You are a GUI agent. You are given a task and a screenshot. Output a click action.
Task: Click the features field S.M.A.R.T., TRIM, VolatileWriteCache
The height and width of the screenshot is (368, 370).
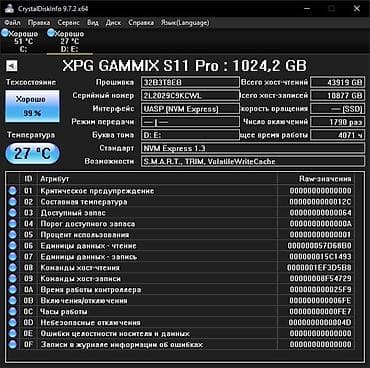click(x=253, y=161)
